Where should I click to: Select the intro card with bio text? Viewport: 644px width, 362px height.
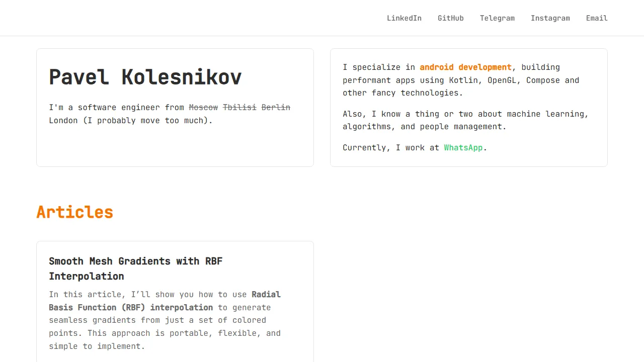(x=175, y=108)
